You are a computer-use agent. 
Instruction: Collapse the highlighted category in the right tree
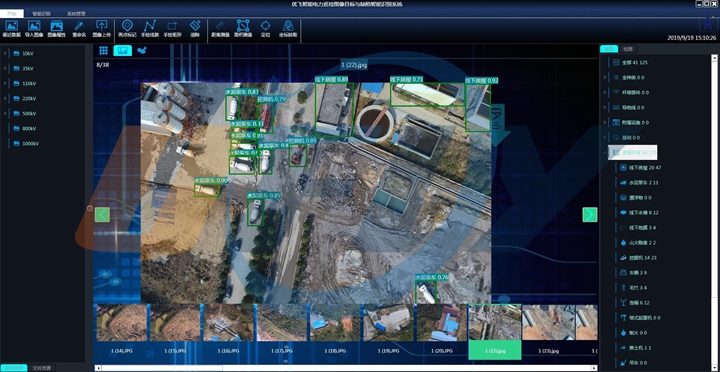(x=605, y=152)
